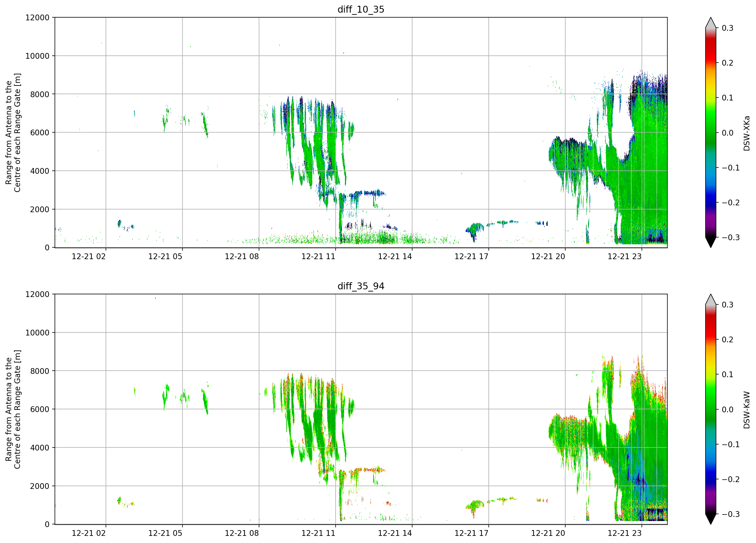
Task: Click the grey upper arrow of the DSW-XKa colorbar
Action: pos(711,23)
